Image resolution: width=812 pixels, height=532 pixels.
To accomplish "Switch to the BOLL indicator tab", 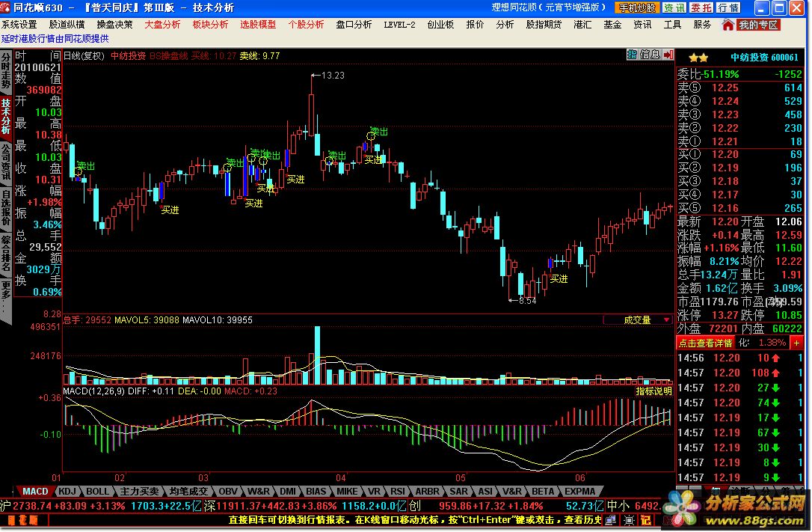I will 97,491.
